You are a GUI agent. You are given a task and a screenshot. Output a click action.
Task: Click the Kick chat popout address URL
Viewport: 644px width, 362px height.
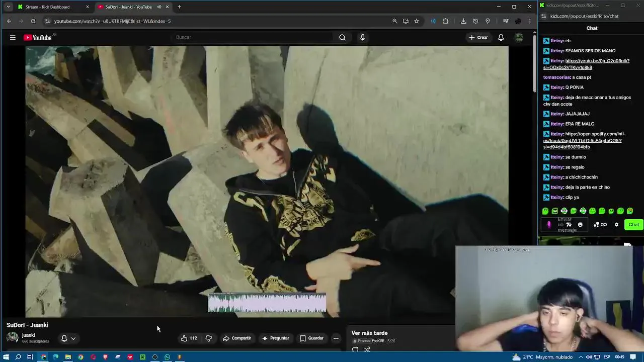[x=584, y=16]
